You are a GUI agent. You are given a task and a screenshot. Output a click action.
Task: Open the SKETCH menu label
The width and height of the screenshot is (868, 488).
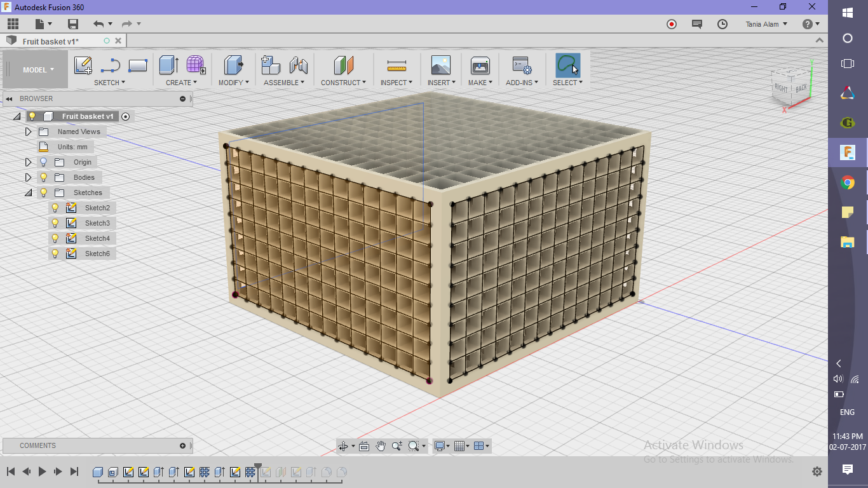109,83
